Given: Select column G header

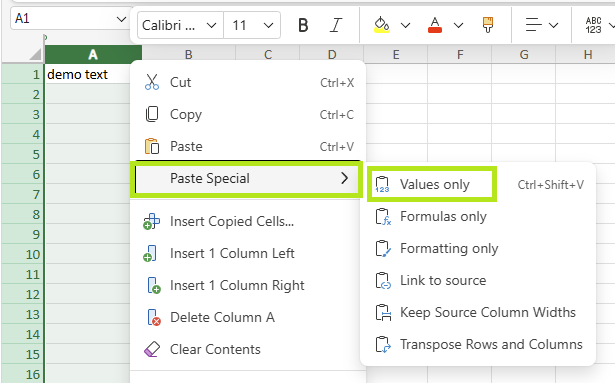Looking at the screenshot, I should (523, 54).
